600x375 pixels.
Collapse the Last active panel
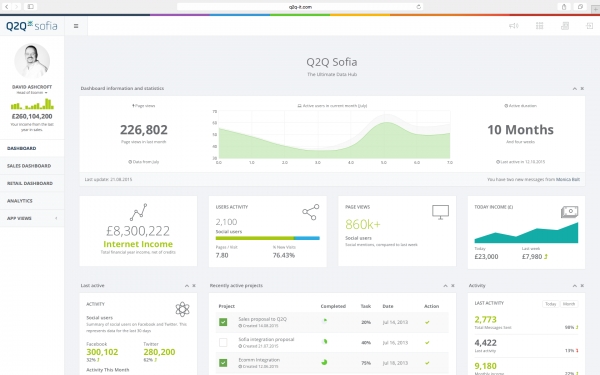[x=187, y=285]
